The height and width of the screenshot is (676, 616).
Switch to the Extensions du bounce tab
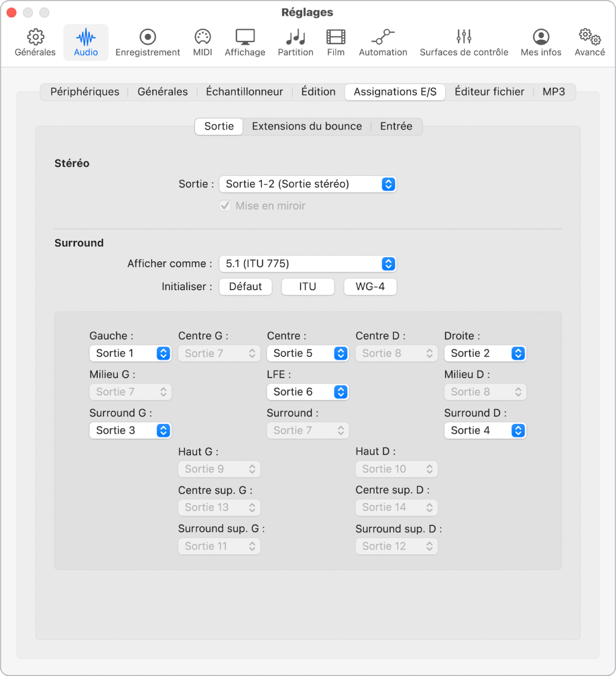(307, 126)
